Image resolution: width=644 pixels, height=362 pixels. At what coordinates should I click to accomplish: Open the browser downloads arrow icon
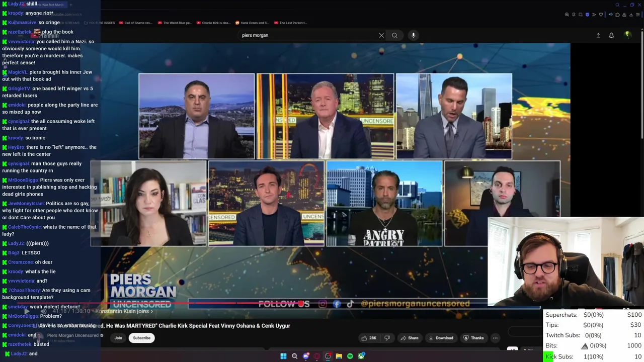click(x=631, y=15)
